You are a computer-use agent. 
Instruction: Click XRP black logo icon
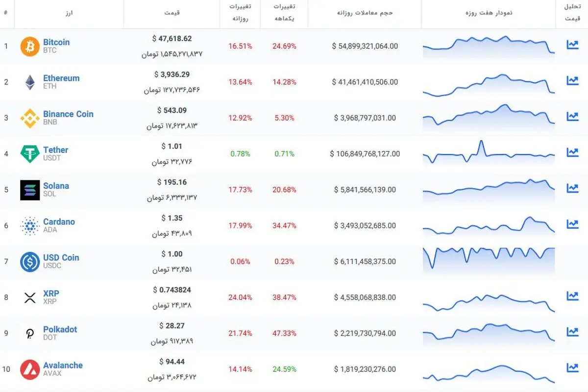pyautogui.click(x=30, y=297)
